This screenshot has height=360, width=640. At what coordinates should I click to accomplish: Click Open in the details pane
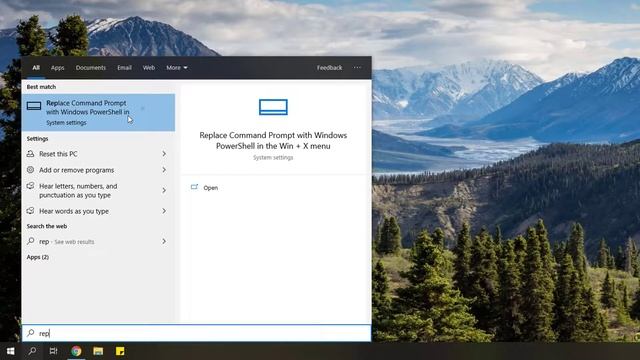(211, 188)
